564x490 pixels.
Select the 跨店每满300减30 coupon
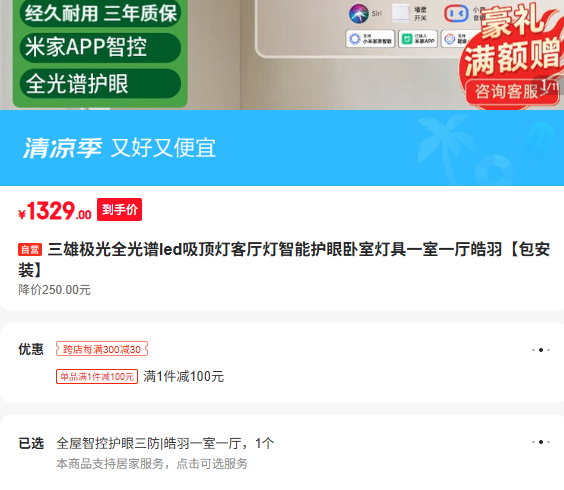pos(102,349)
